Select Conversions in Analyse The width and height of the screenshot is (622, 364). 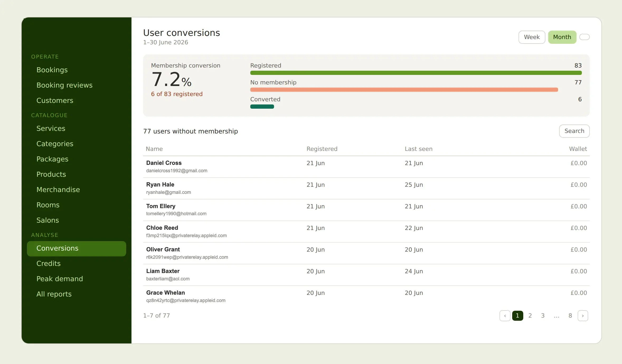[x=77, y=248]
